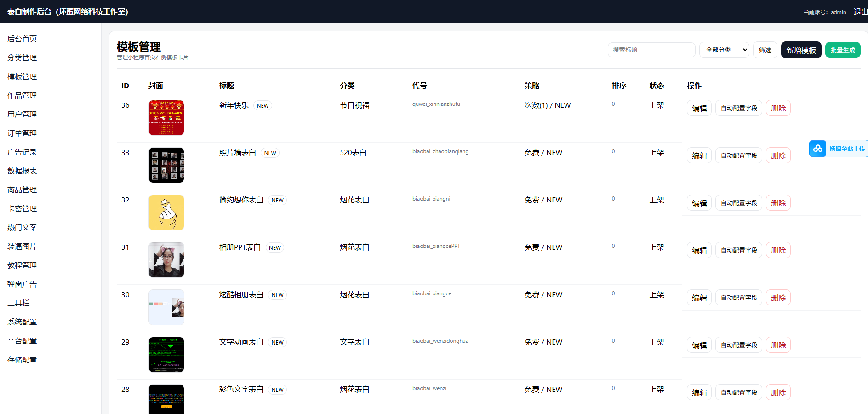Open the 新年快乐 cover thumbnail
868x414 pixels.
click(x=166, y=118)
